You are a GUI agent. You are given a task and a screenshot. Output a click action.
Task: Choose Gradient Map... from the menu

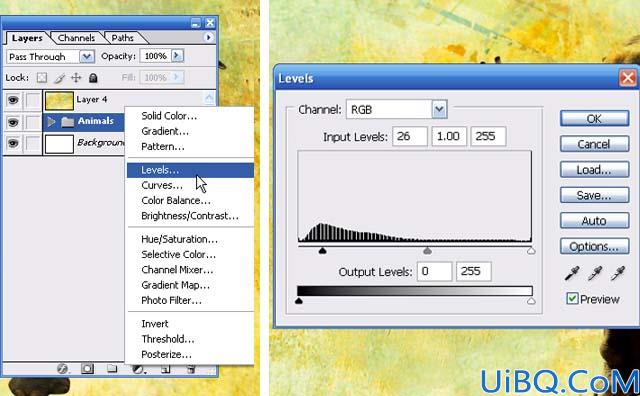click(x=190, y=285)
